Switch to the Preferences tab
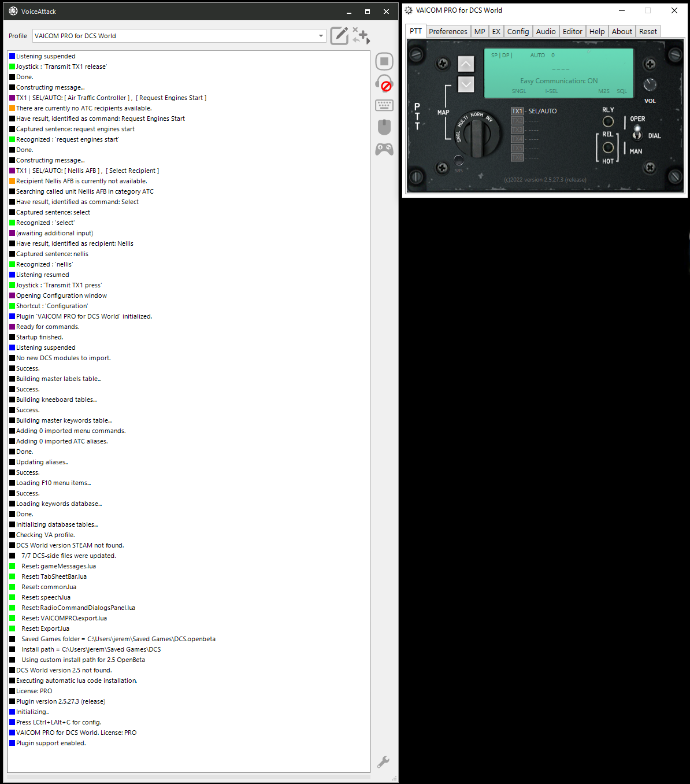690x784 pixels. coord(448,32)
